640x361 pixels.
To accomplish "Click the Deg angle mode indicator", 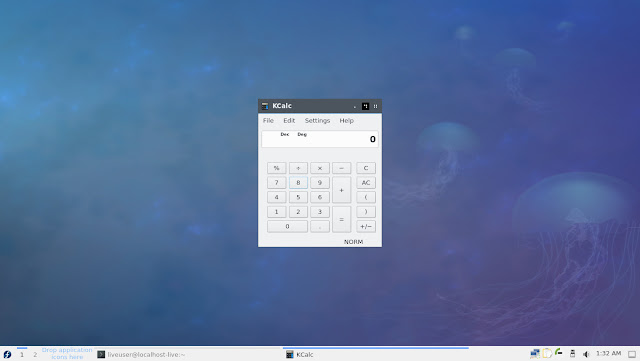I will coord(302,134).
